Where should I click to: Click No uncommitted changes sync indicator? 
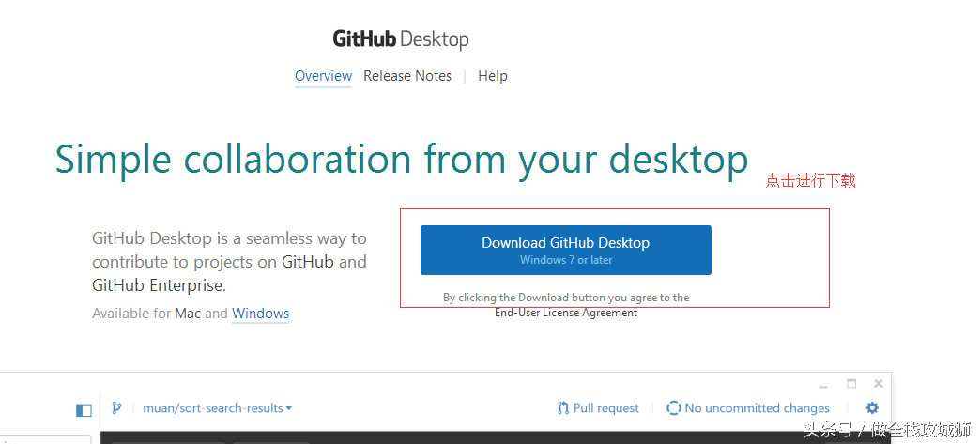coord(748,408)
